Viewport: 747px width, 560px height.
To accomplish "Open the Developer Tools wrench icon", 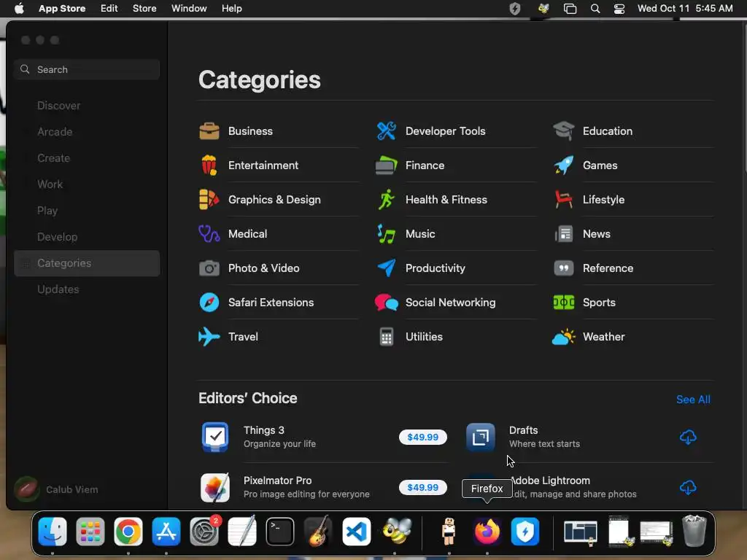I will tap(387, 131).
